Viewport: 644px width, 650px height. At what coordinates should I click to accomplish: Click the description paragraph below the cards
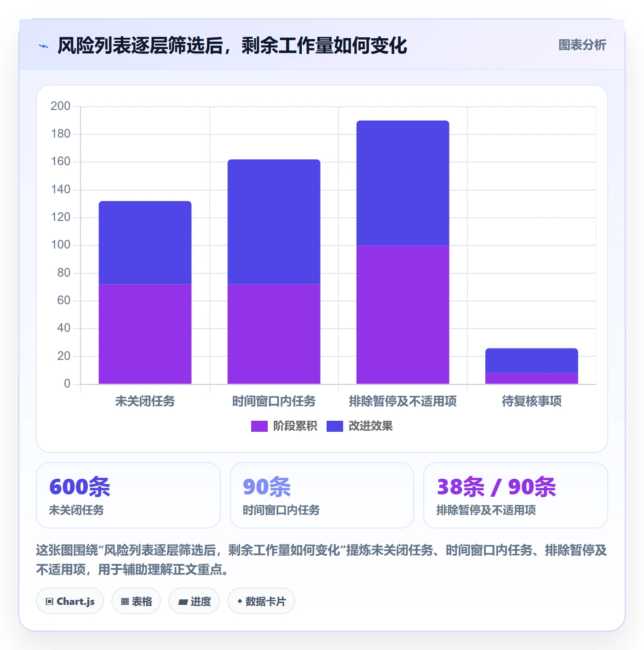tap(322, 560)
